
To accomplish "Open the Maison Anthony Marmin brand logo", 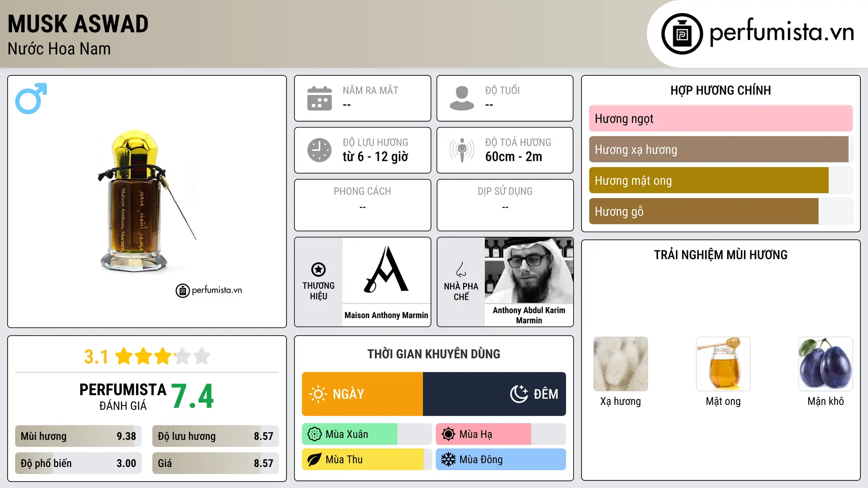I will [386, 270].
